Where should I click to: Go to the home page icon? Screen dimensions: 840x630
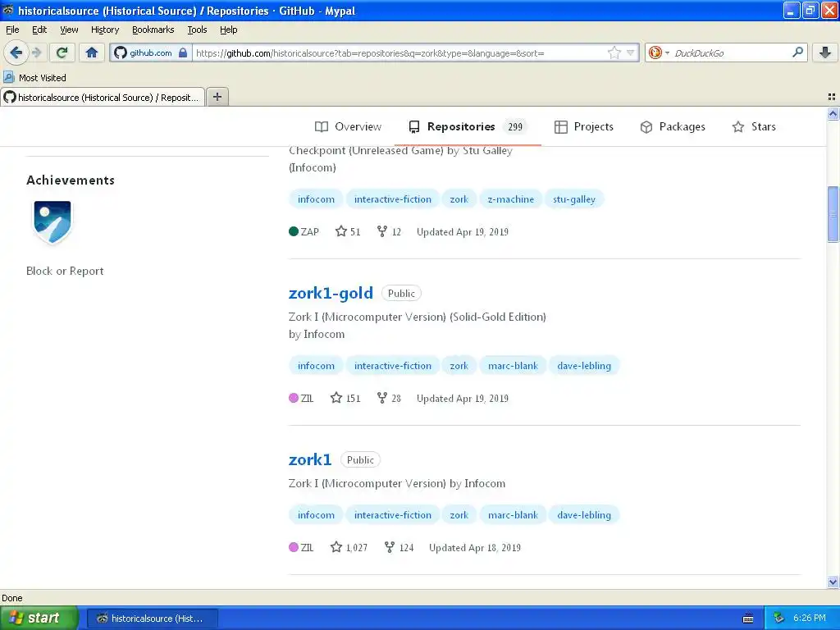point(92,52)
